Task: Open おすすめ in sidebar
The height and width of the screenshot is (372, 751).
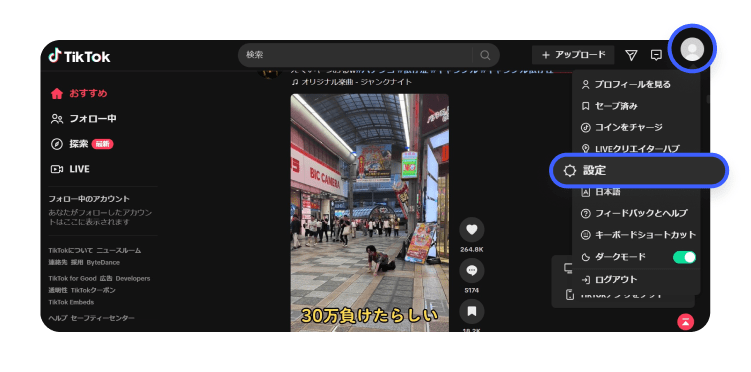Action: pyautogui.click(x=80, y=93)
